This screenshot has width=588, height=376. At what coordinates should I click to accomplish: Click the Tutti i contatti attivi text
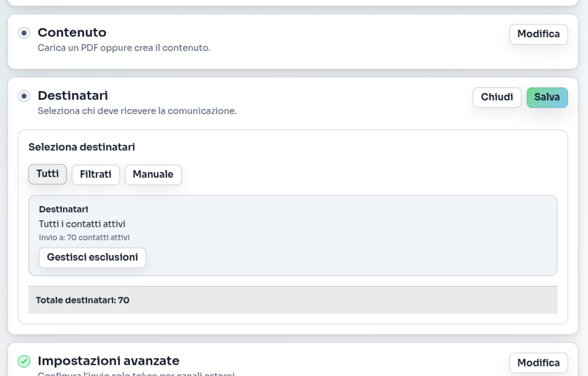tap(82, 224)
